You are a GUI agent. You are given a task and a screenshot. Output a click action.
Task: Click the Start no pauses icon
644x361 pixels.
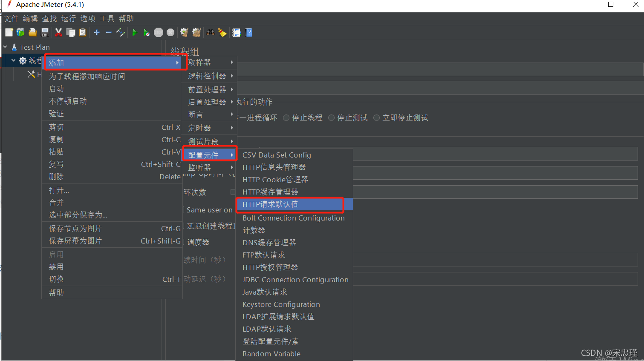146,32
